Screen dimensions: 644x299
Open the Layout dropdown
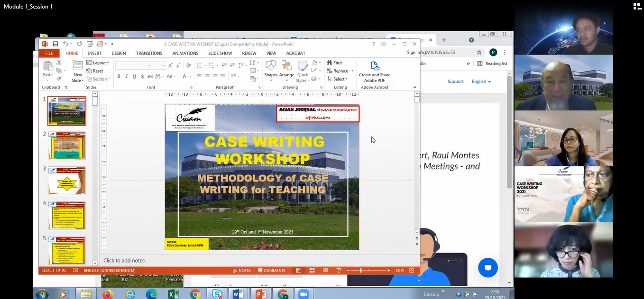(98, 63)
